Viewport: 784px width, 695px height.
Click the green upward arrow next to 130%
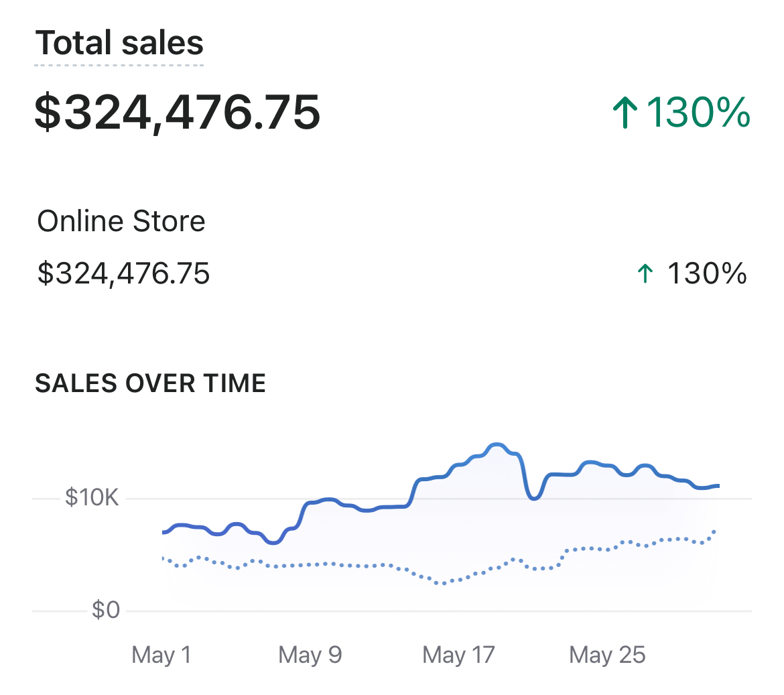click(x=626, y=113)
